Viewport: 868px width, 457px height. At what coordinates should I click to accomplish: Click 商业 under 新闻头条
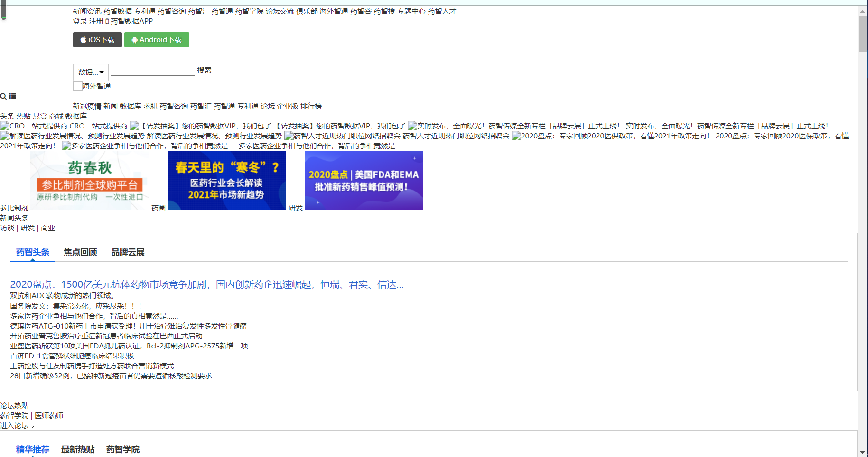point(48,228)
